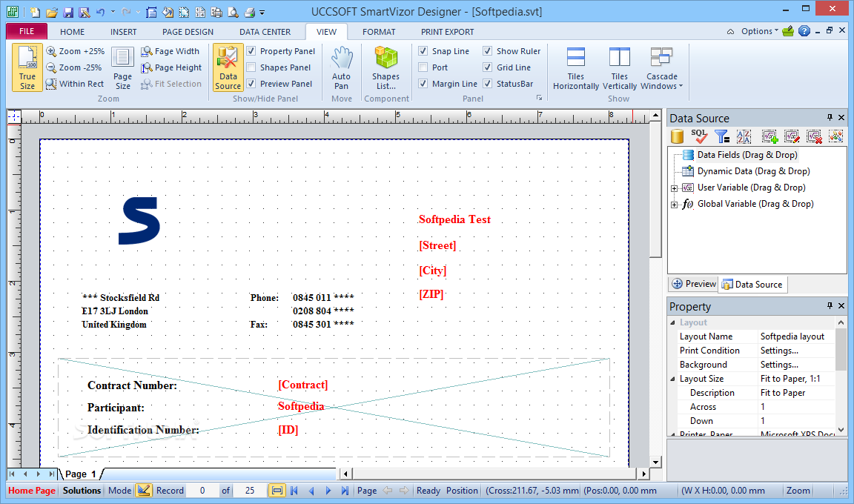
Task: Enable the Shapes Panel checkbox
Action: click(251, 67)
